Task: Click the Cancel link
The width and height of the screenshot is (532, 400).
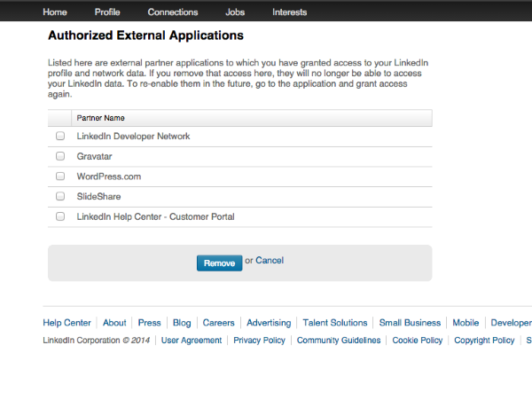Action: point(270,260)
